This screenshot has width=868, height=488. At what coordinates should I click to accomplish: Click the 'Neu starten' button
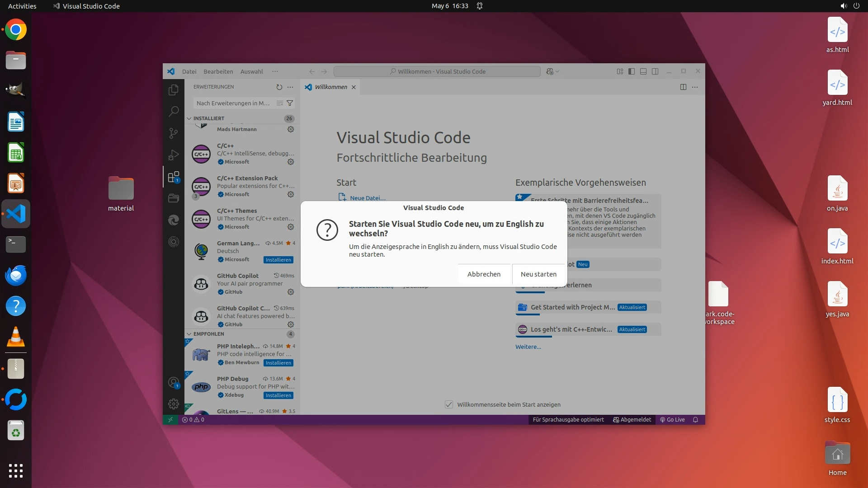[538, 274]
